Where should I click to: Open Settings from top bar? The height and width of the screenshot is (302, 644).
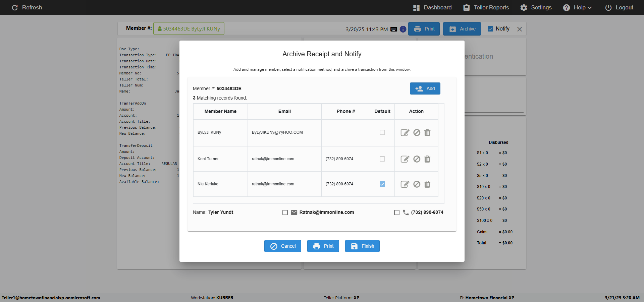click(x=536, y=7)
